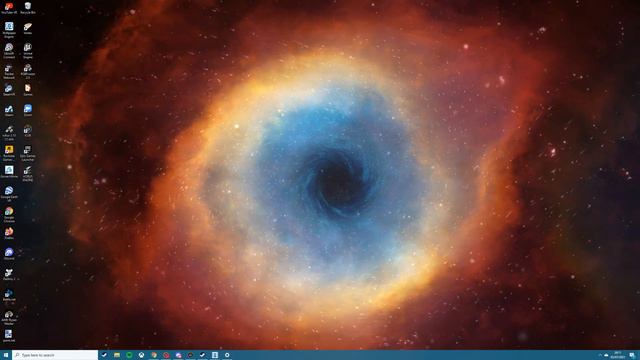Image resolution: width=640 pixels, height=360 pixels.
Task: Launch Wallpaper Engine from the desktop
Action: (x=9, y=30)
